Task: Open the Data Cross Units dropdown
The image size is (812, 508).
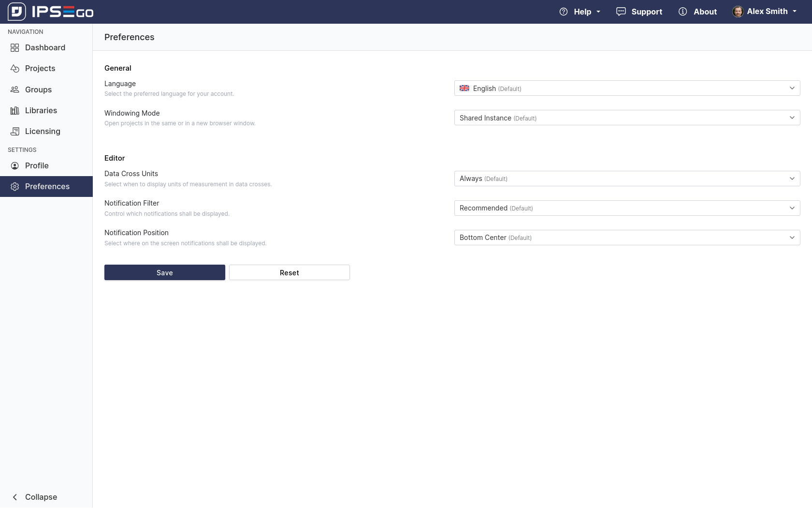Action: (627, 179)
